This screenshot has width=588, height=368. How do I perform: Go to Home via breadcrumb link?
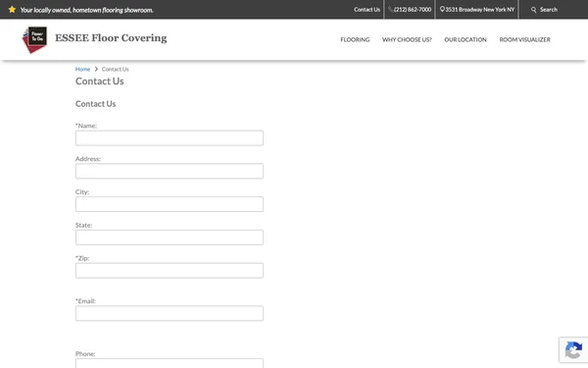82,69
